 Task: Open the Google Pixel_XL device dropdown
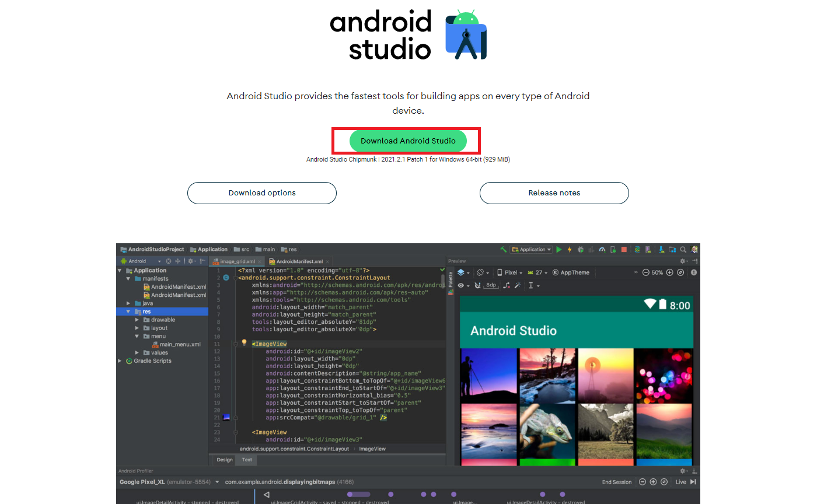[x=170, y=482]
